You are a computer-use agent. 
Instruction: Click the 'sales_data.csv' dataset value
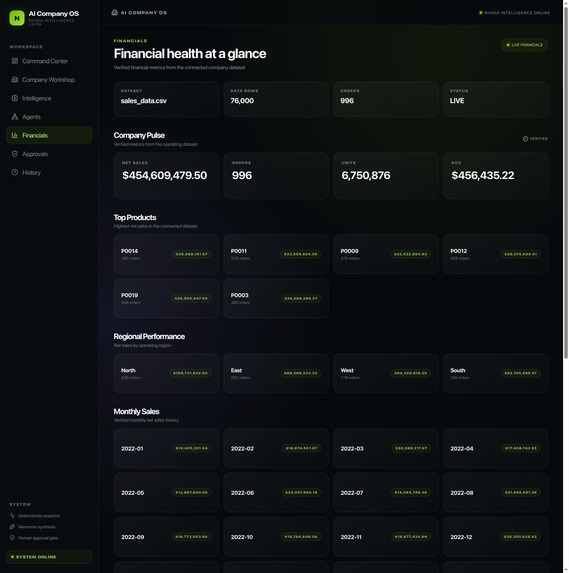click(x=144, y=101)
